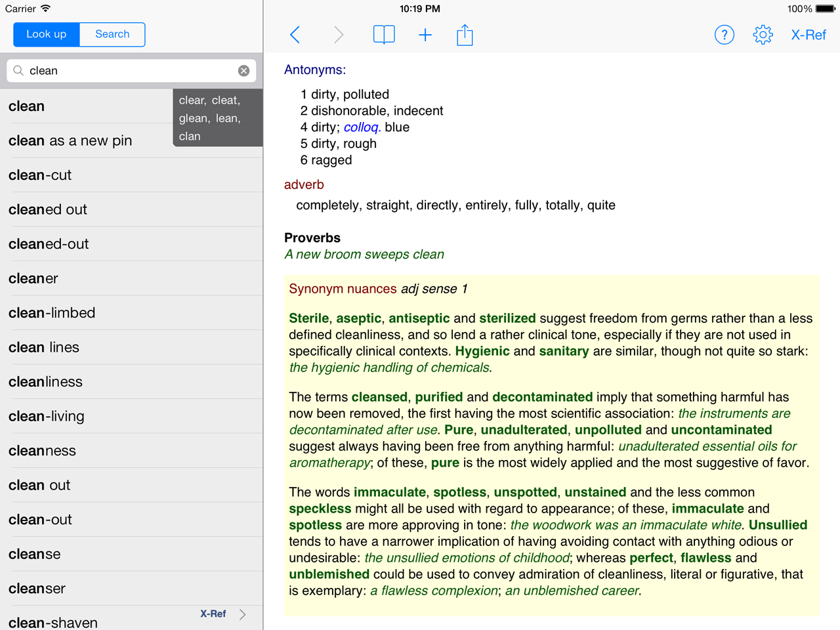Tap the bold word 'flawless'
Viewport: 840px width, 630px height.
[706, 558]
